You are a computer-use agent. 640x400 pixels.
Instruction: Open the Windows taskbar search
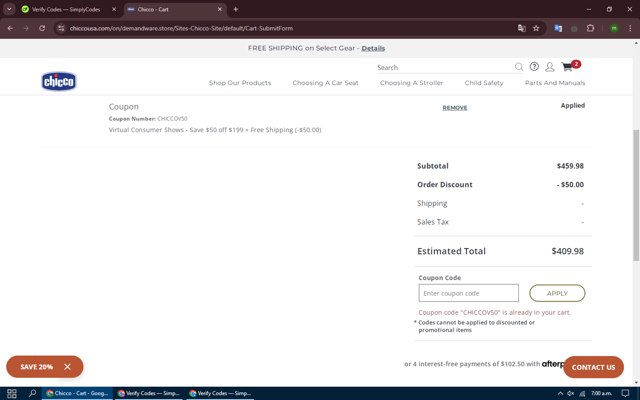[x=32, y=393]
